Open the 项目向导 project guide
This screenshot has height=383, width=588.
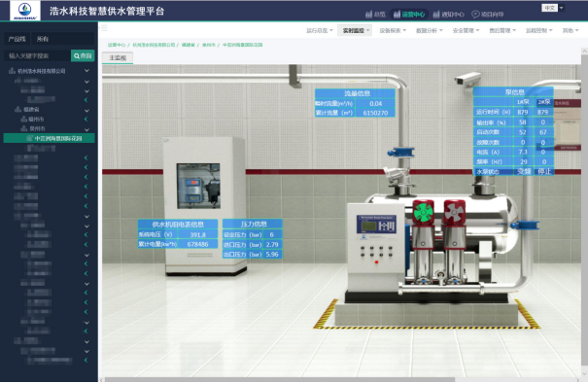pyautogui.click(x=488, y=15)
